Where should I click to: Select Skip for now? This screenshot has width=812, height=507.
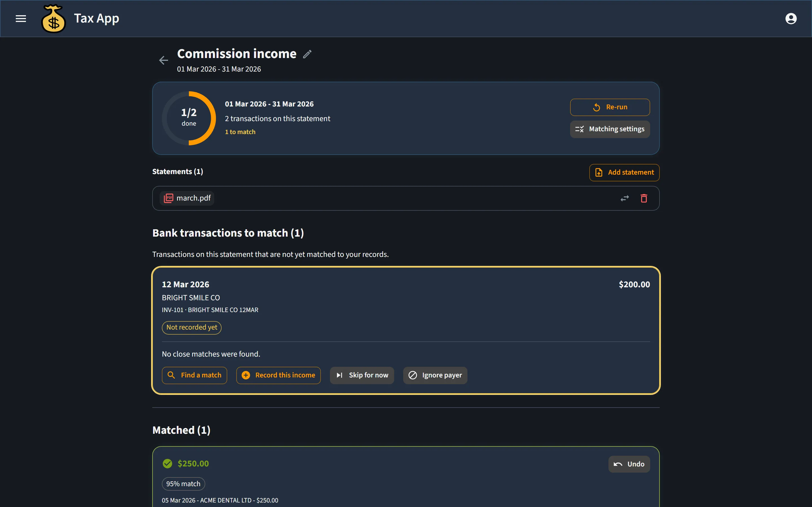[362, 375]
